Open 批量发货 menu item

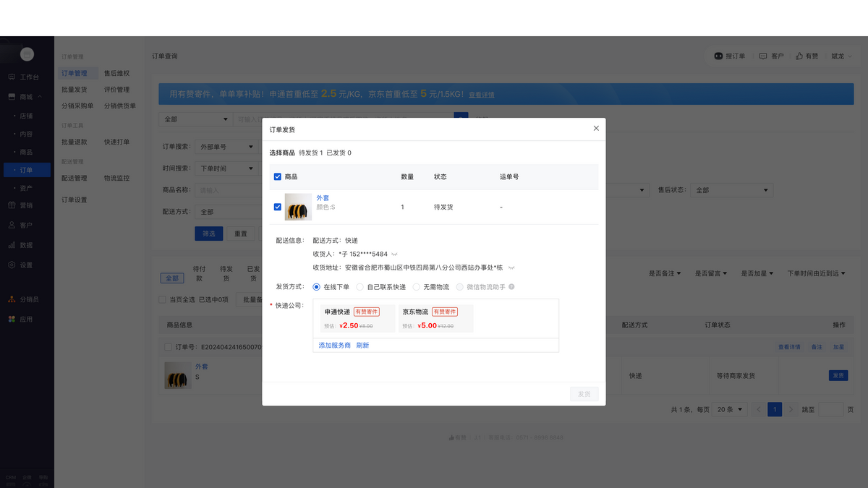(74, 90)
